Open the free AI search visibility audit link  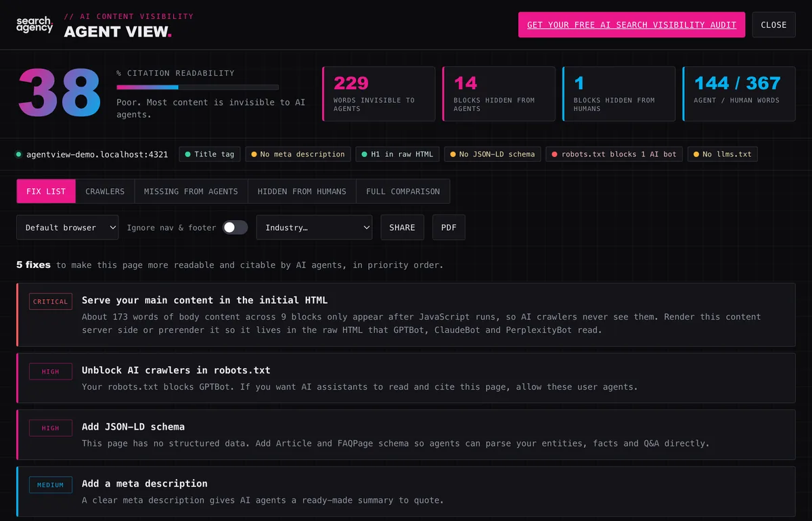tap(631, 25)
